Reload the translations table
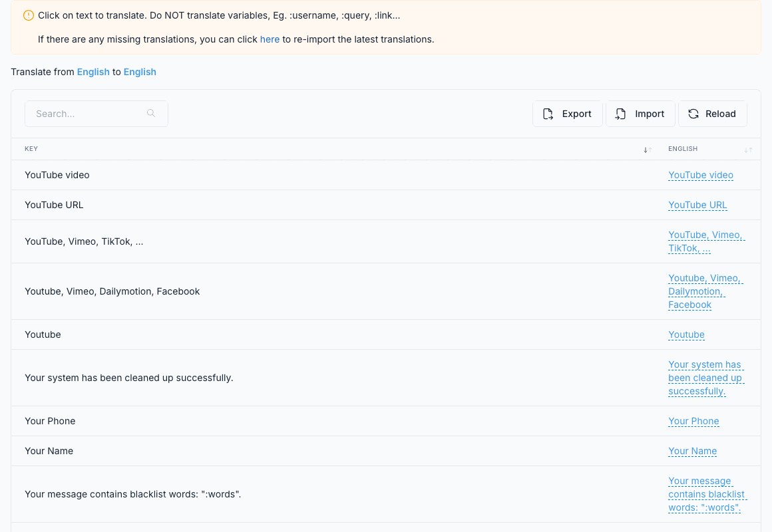 [712, 114]
